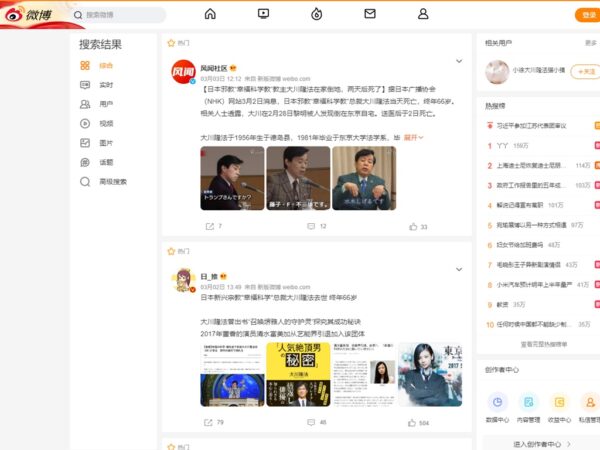Like the post with 33 likes
The width and height of the screenshot is (600, 450).
pyautogui.click(x=418, y=227)
